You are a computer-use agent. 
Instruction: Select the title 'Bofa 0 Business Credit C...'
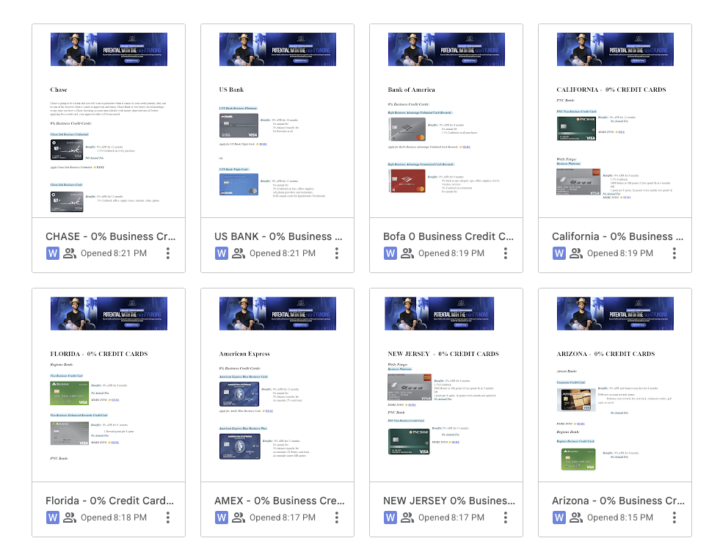click(x=448, y=237)
